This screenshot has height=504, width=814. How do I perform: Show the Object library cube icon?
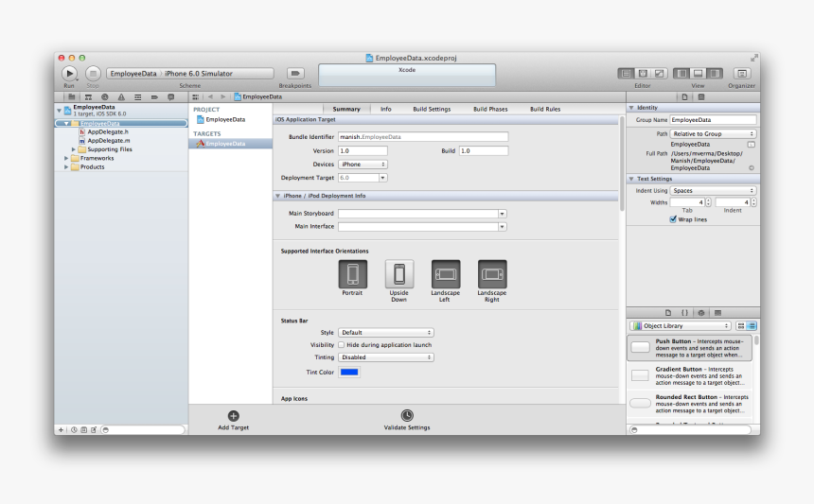[x=701, y=313]
